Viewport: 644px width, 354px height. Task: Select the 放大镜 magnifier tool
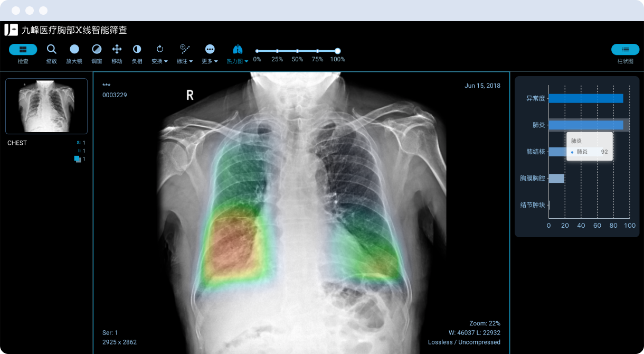[x=74, y=54]
